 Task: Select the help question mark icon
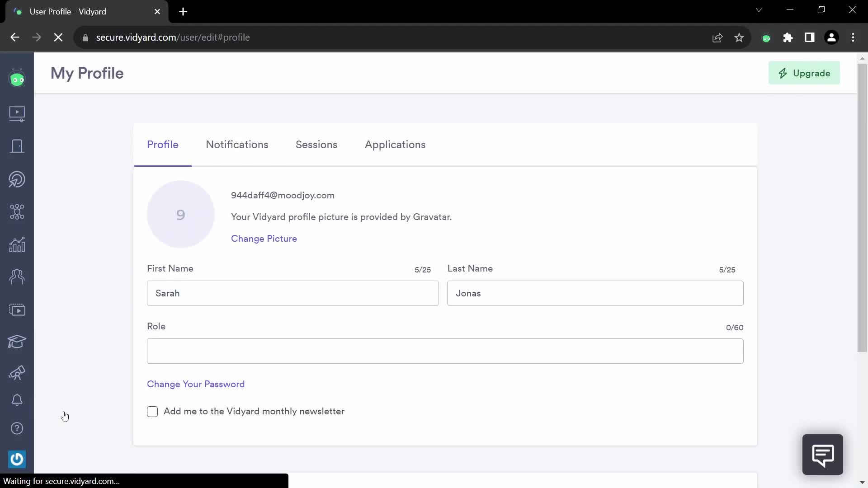(x=17, y=428)
